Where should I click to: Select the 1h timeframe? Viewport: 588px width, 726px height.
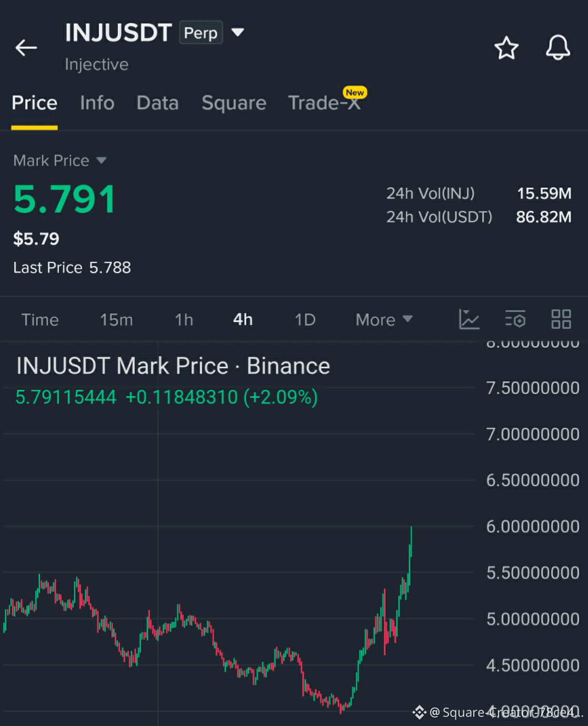[184, 319]
